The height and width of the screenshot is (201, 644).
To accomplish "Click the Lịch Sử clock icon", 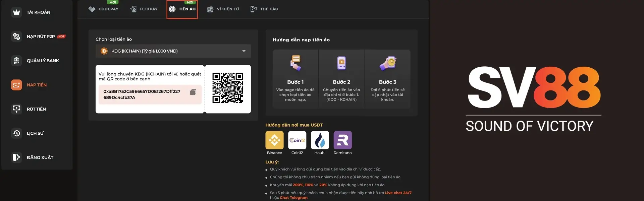I will [16, 133].
